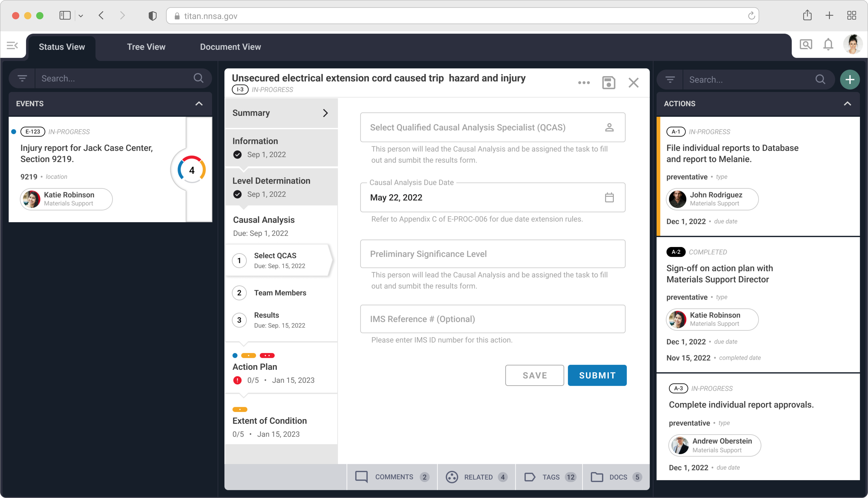This screenshot has width=868, height=498.
Task: Click the filter icon in the left sidebar
Action: pos(22,78)
